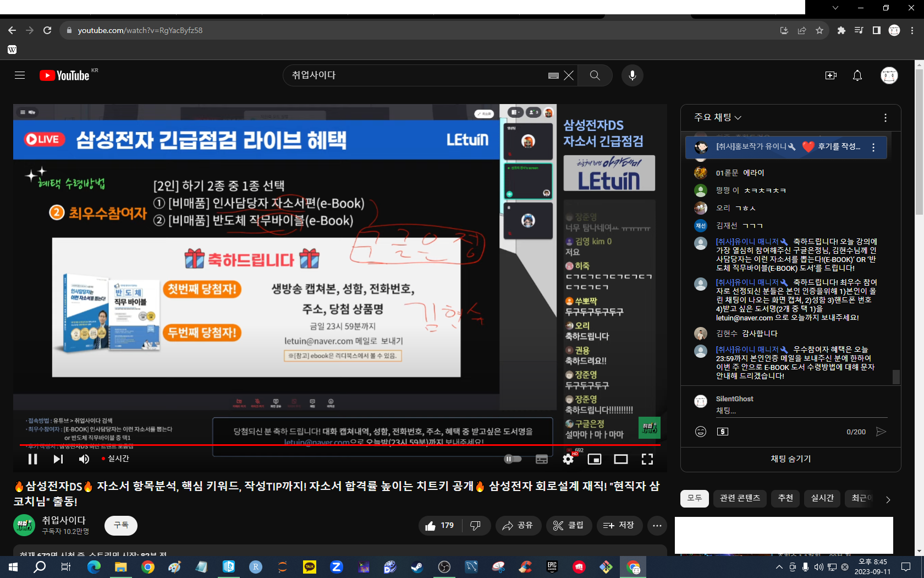
Task: Click 채팅 숨기기 to hide chat
Action: coord(791,459)
